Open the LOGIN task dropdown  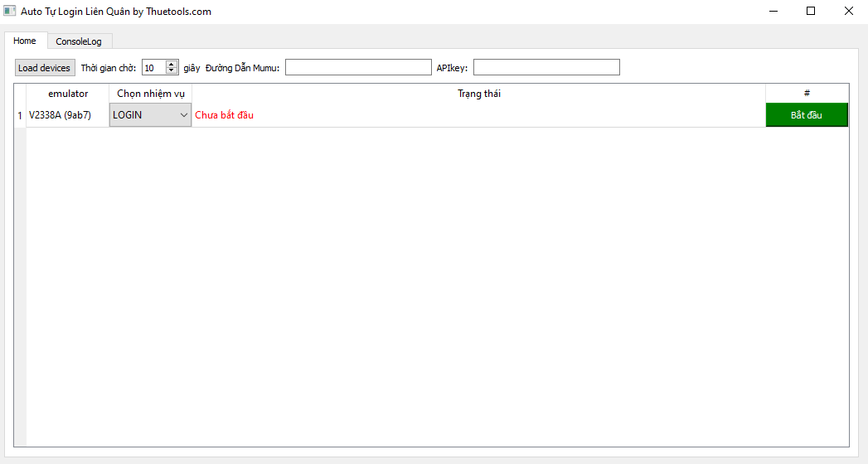pos(150,115)
